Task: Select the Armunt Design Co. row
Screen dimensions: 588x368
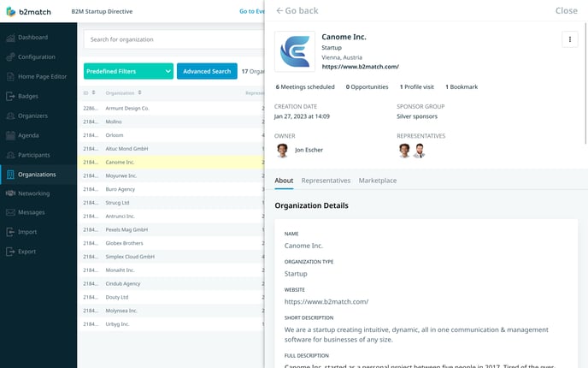Action: point(171,108)
